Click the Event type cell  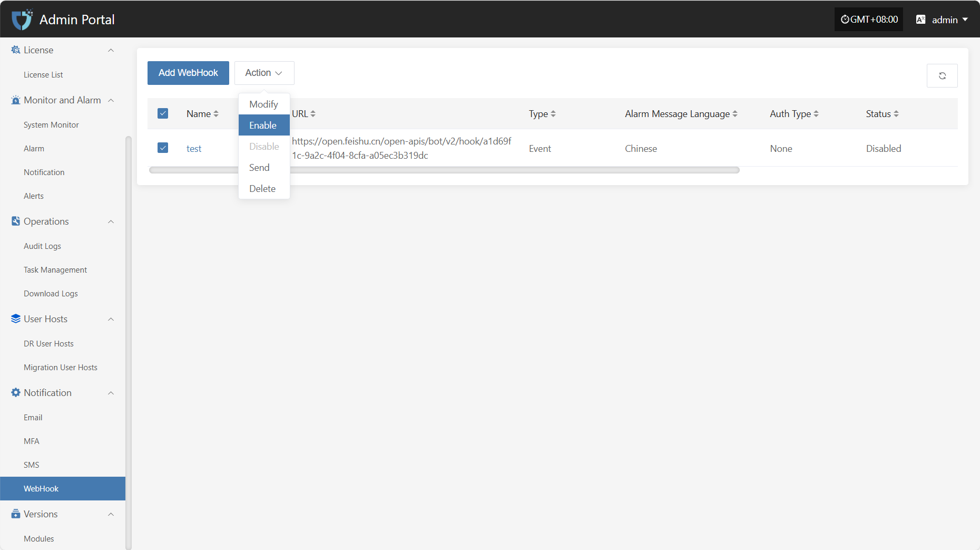(540, 149)
